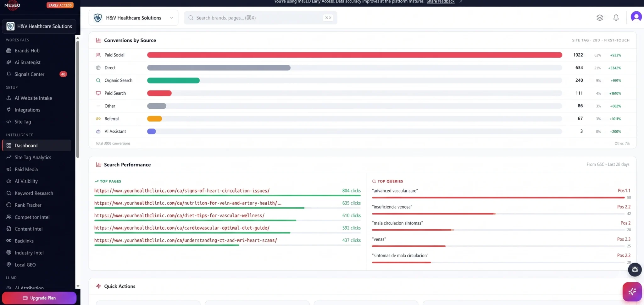Open the notifications bell icon
644x305 pixels.
[616, 18]
